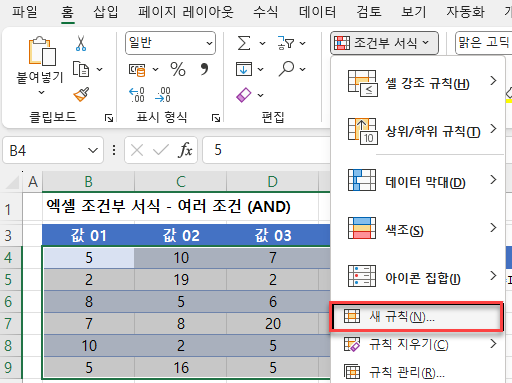Select column D header

tap(272, 182)
